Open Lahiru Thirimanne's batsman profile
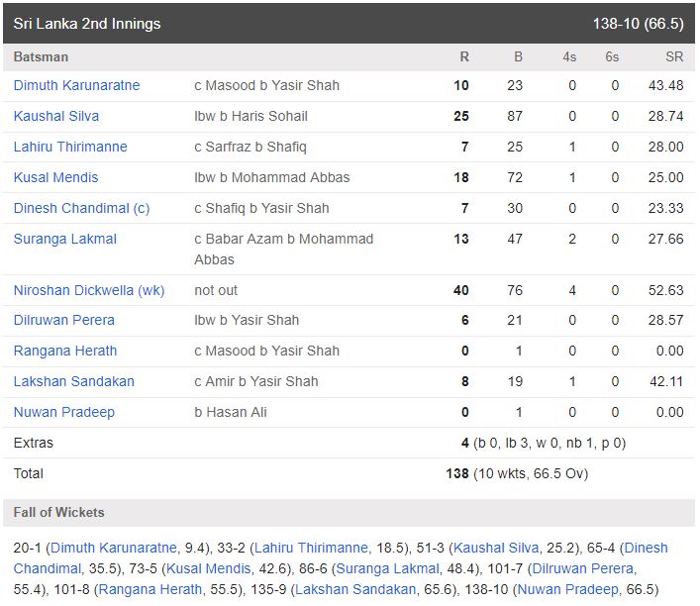 click(x=70, y=147)
